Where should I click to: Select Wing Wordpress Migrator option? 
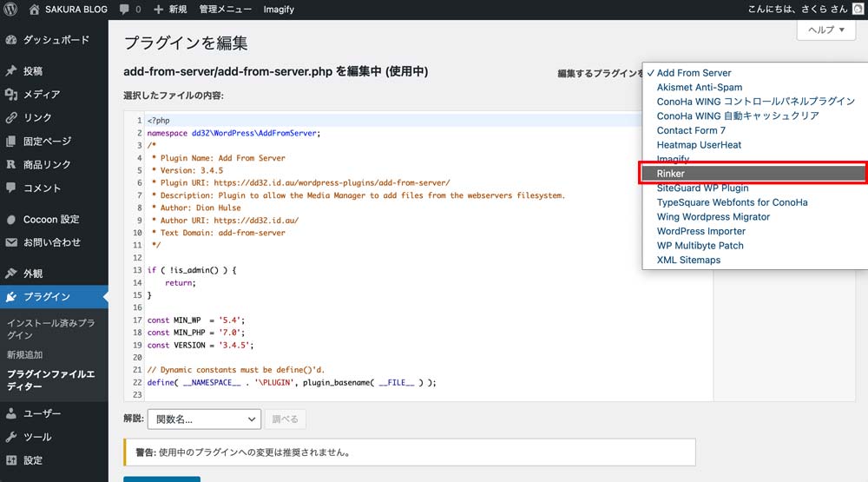(x=754, y=216)
